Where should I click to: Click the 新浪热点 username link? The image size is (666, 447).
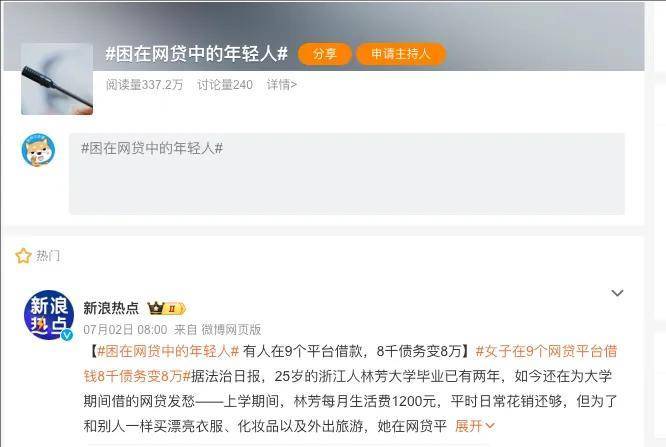[x=111, y=308]
